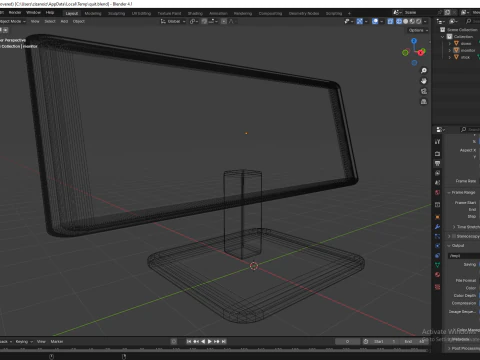Screen dimensions: 480x360
Task: Open the Material properties tab
Action: tap(438, 275)
